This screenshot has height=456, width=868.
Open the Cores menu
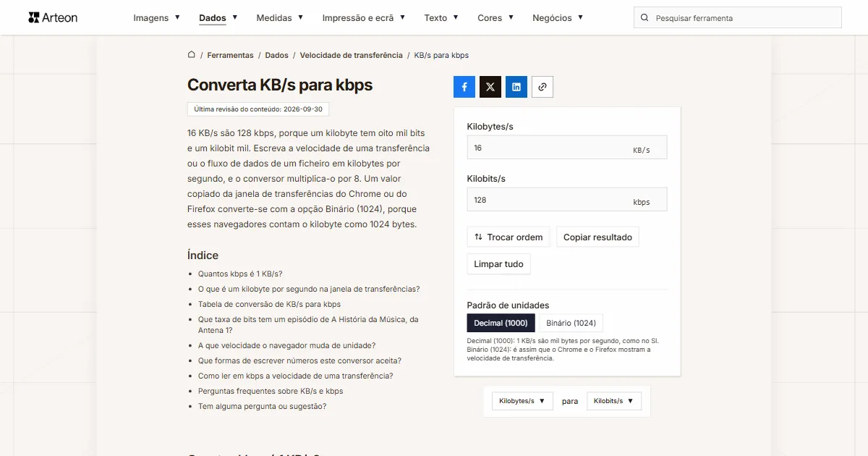[x=495, y=18]
